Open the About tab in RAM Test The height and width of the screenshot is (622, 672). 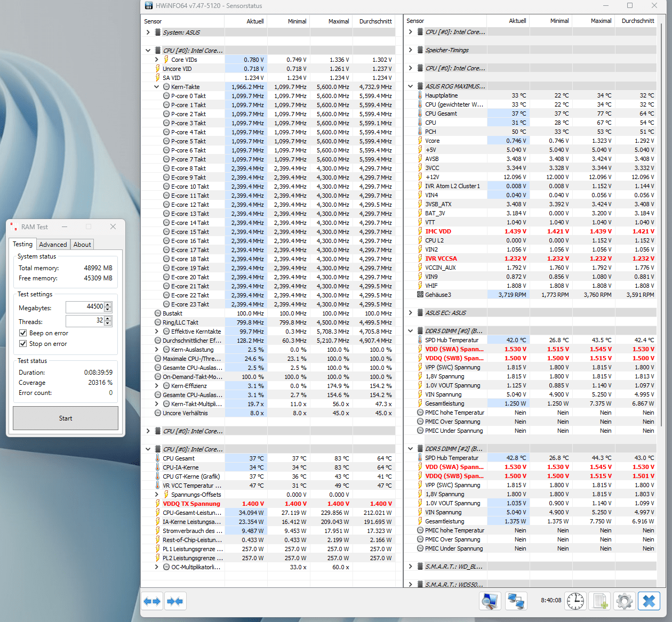coord(82,245)
